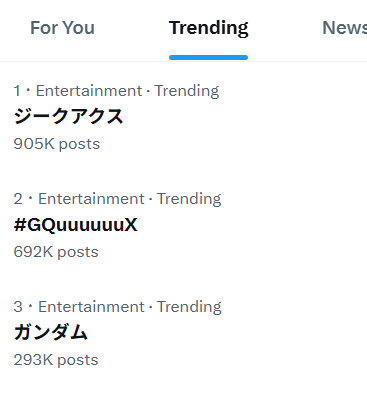Click the number 3 rank indicator
The width and height of the screenshot is (367, 394).
coord(18,307)
